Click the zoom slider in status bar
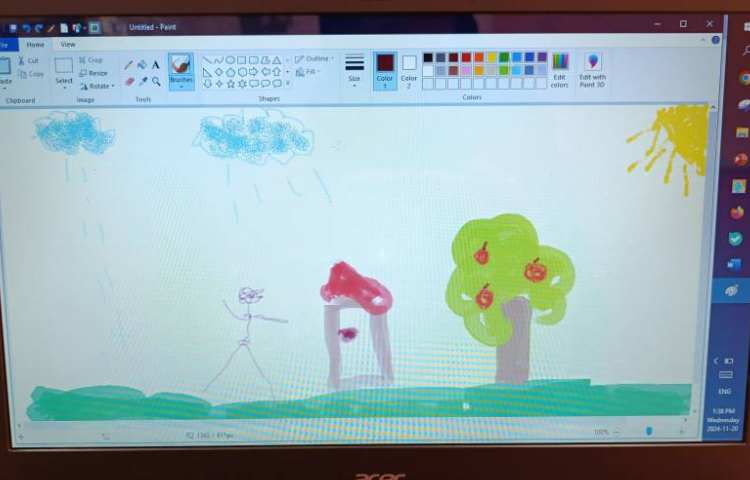This screenshot has width=750, height=480. (648, 432)
